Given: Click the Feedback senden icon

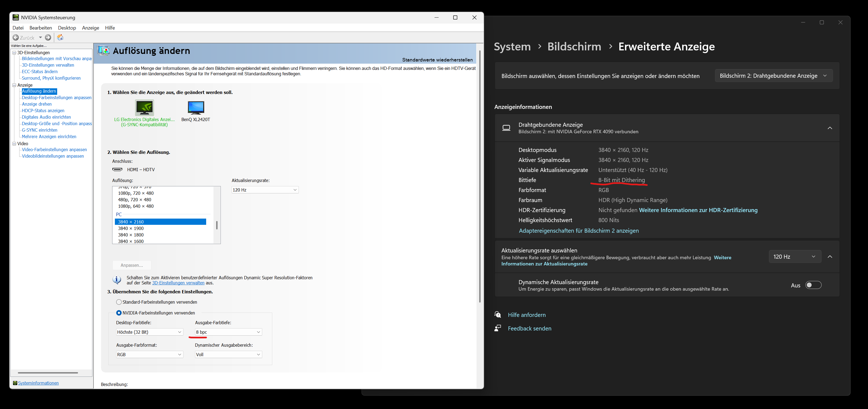Looking at the screenshot, I should coord(498,328).
